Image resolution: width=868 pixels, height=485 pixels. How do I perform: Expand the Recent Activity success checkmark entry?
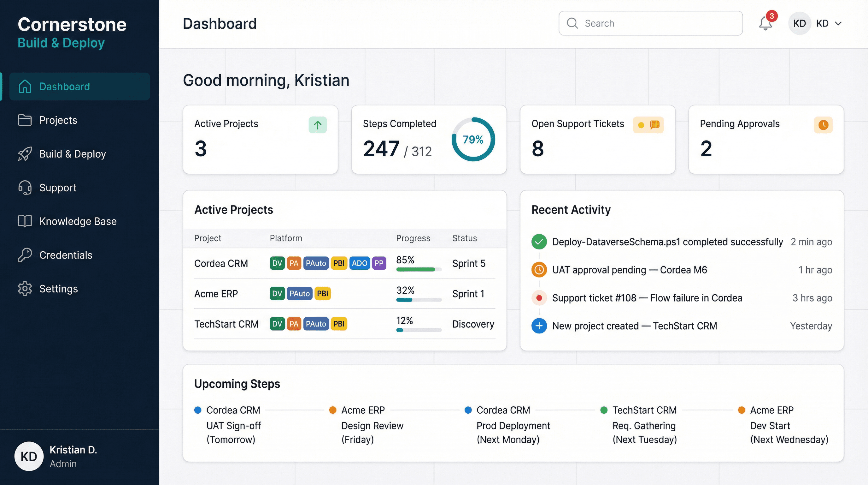(539, 242)
